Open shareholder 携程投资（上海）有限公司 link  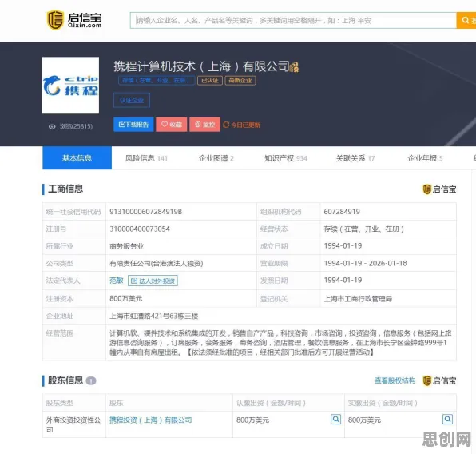coord(151,420)
